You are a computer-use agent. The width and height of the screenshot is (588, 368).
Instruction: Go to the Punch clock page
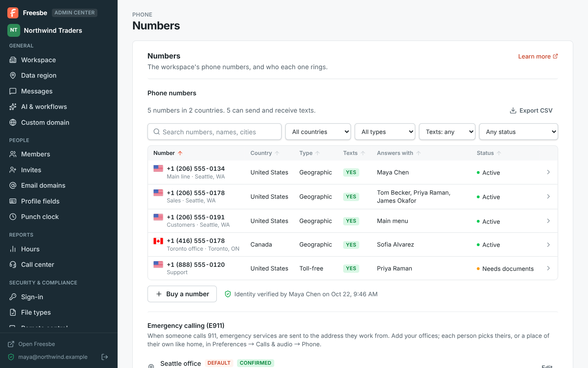(59, 217)
